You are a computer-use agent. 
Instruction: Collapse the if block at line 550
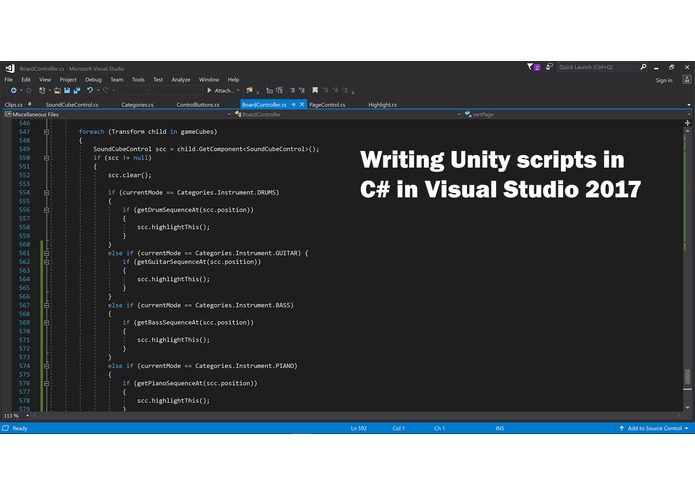[x=46, y=158]
